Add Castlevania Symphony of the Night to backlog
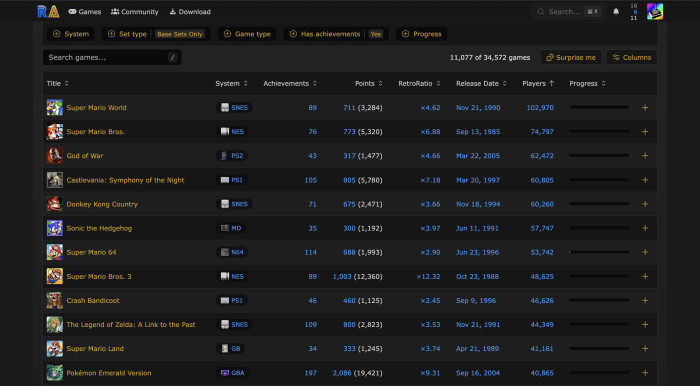The width and height of the screenshot is (700, 386). pyautogui.click(x=645, y=180)
